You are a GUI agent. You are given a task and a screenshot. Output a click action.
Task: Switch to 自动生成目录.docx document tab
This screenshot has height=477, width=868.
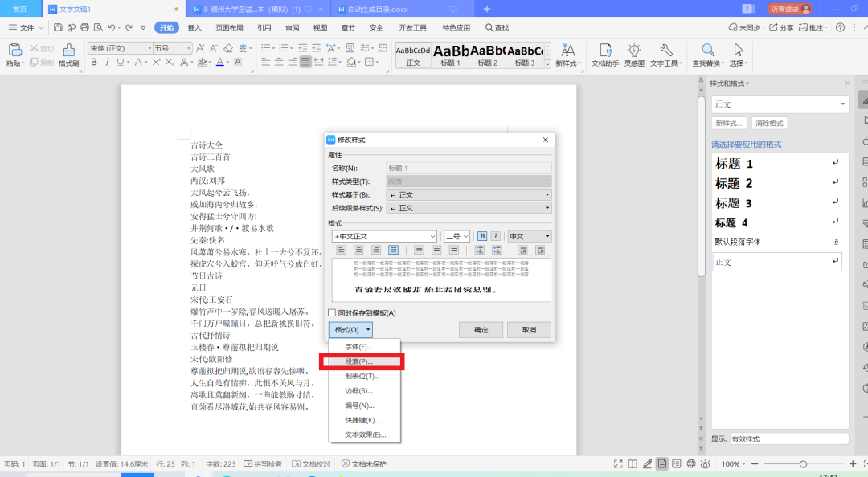401,9
